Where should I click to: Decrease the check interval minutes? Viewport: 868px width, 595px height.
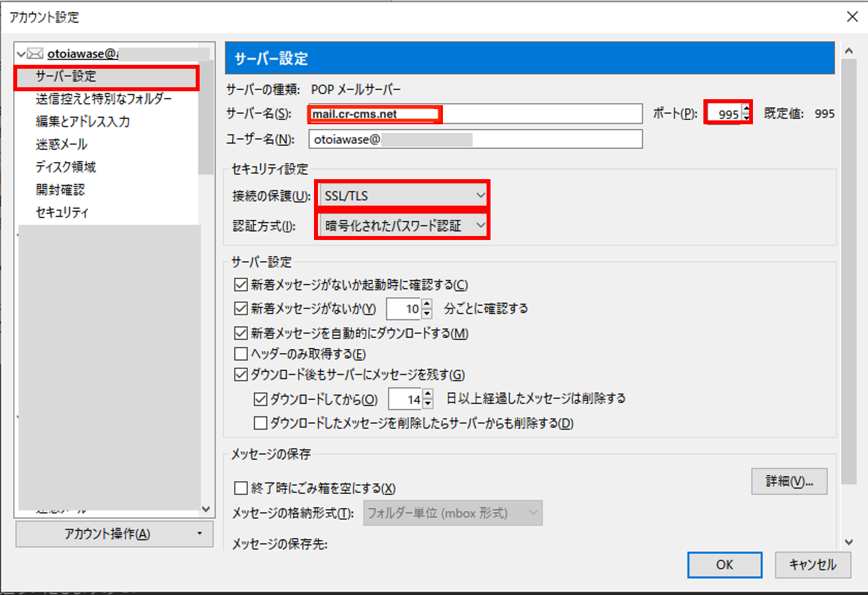coord(427,313)
